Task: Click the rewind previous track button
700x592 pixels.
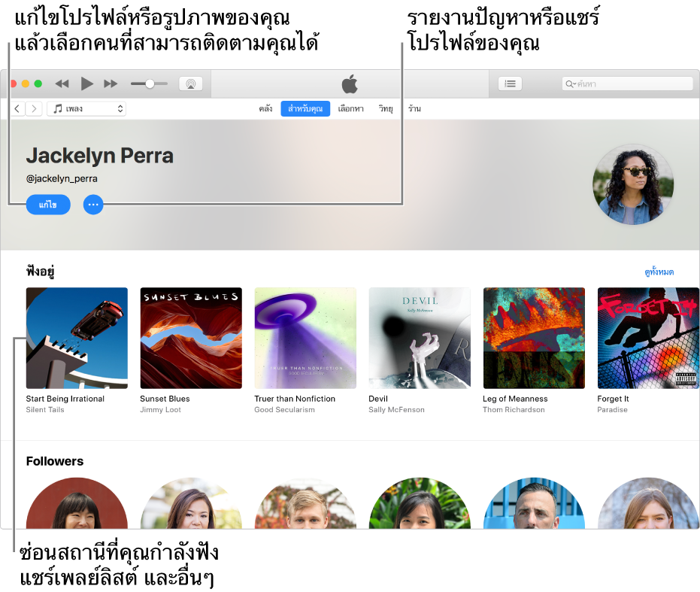Action: click(x=62, y=83)
